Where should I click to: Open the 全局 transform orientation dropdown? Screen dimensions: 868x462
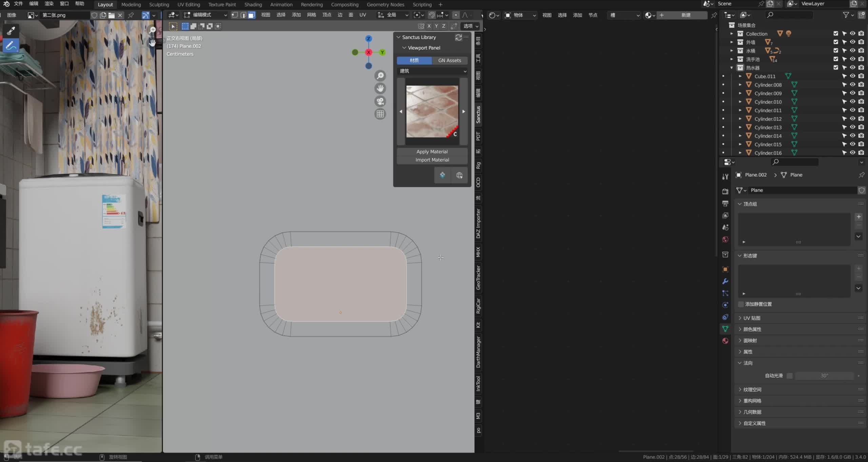[x=393, y=15]
